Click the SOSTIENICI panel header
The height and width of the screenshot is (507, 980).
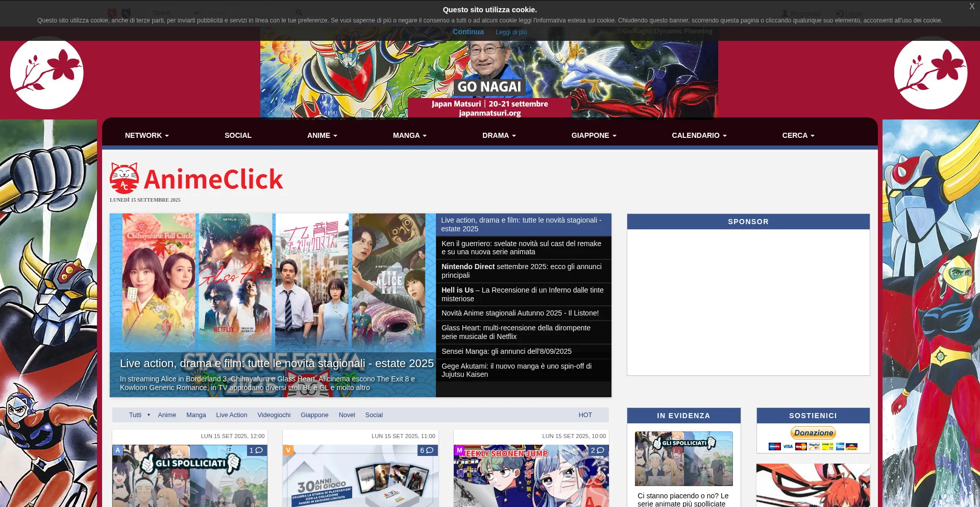tap(813, 416)
